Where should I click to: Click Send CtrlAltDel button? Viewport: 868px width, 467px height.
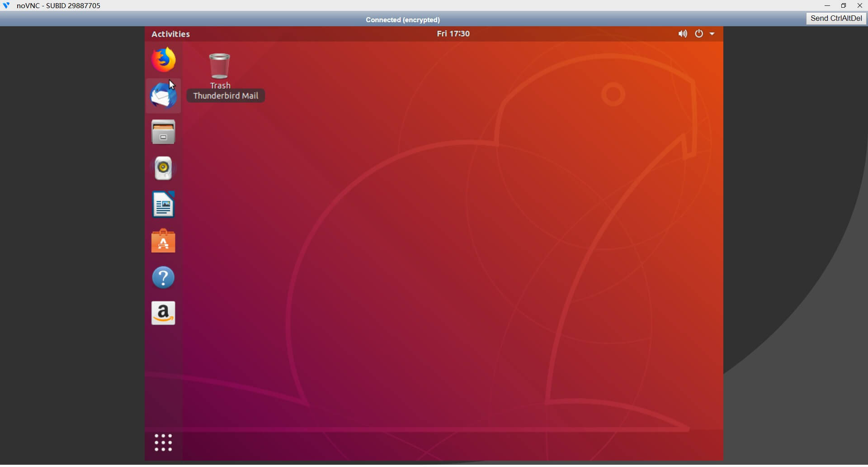click(836, 19)
